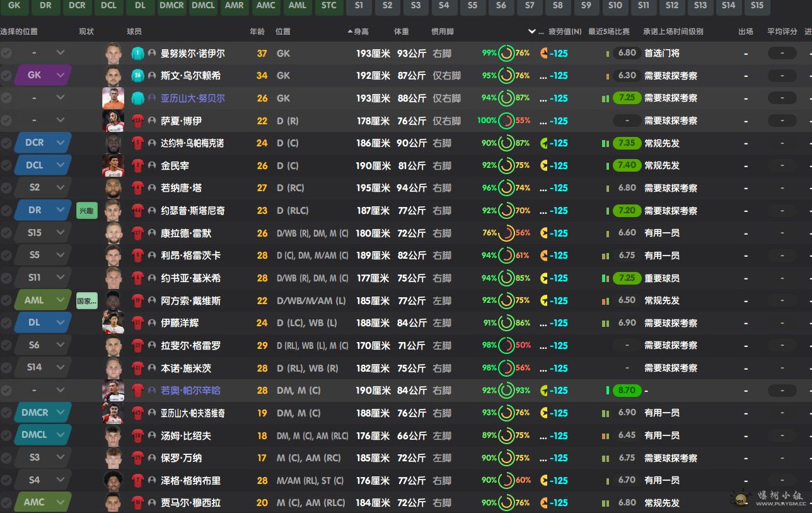Image resolution: width=812 pixels, height=513 pixels.
Task: Click 拉斐尔·格雷罗's red number 22 shirt icon
Action: [x=137, y=346]
